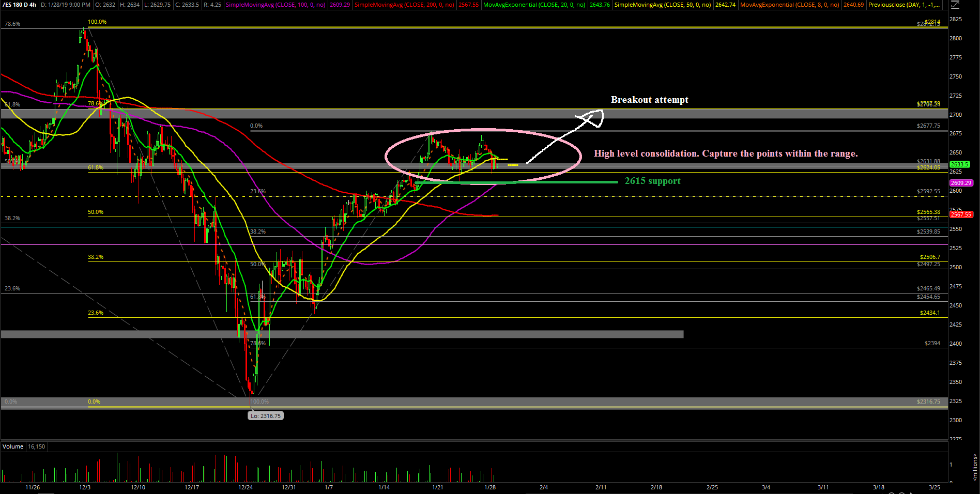Click the <millions> volume axis label

(x=975, y=467)
